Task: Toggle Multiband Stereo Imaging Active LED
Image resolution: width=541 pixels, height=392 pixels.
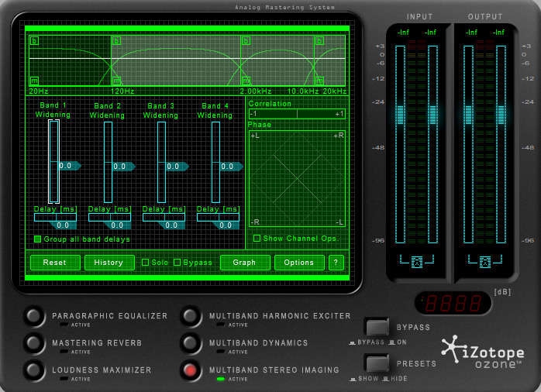Action: [x=221, y=379]
